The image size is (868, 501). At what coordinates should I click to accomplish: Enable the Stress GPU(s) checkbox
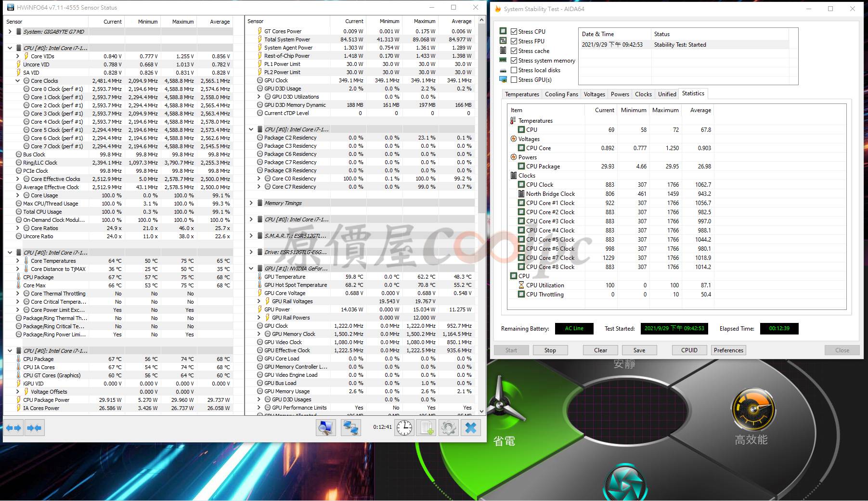click(514, 80)
